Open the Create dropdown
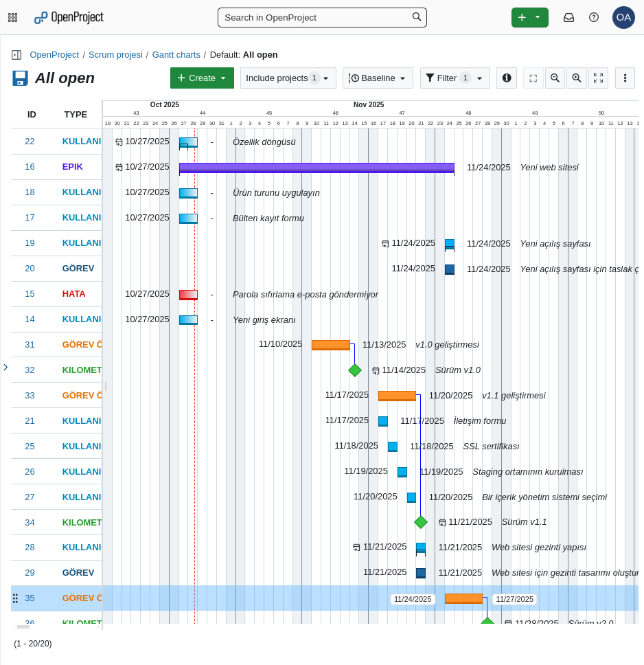 pos(202,78)
